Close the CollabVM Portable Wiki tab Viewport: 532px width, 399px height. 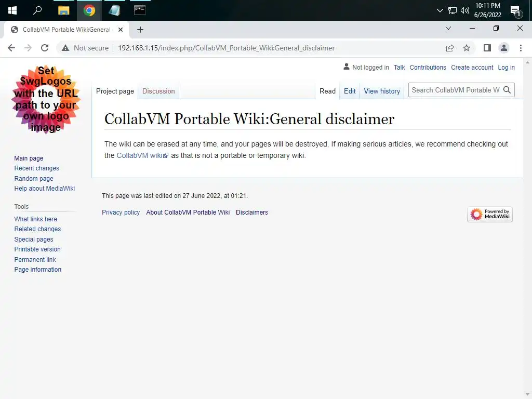point(121,30)
